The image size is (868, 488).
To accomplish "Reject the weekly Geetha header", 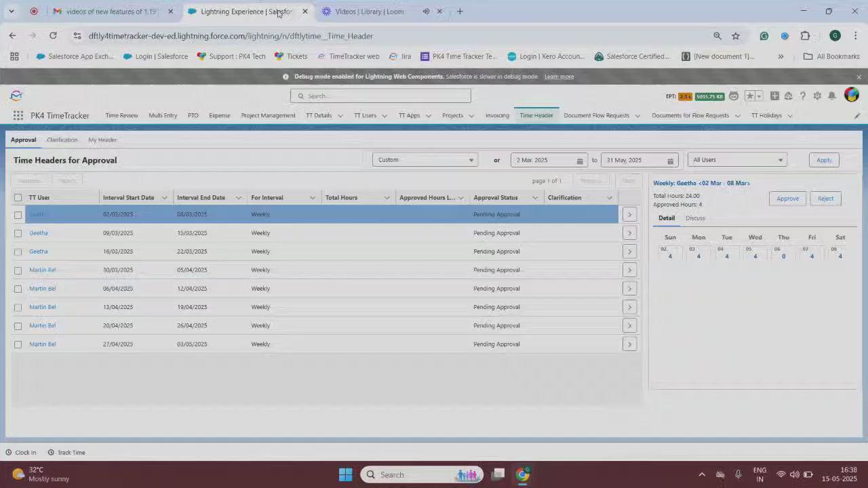I will [x=825, y=199].
